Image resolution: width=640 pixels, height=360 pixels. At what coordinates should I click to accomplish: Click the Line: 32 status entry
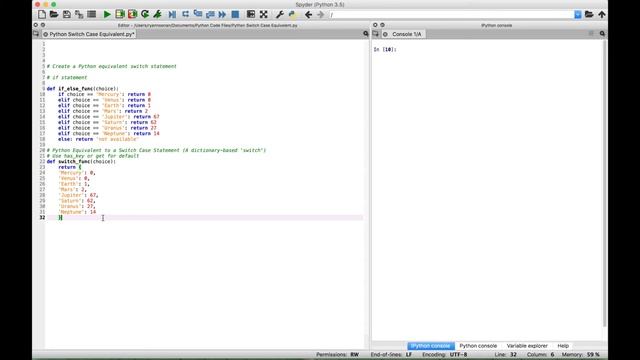tap(506, 355)
